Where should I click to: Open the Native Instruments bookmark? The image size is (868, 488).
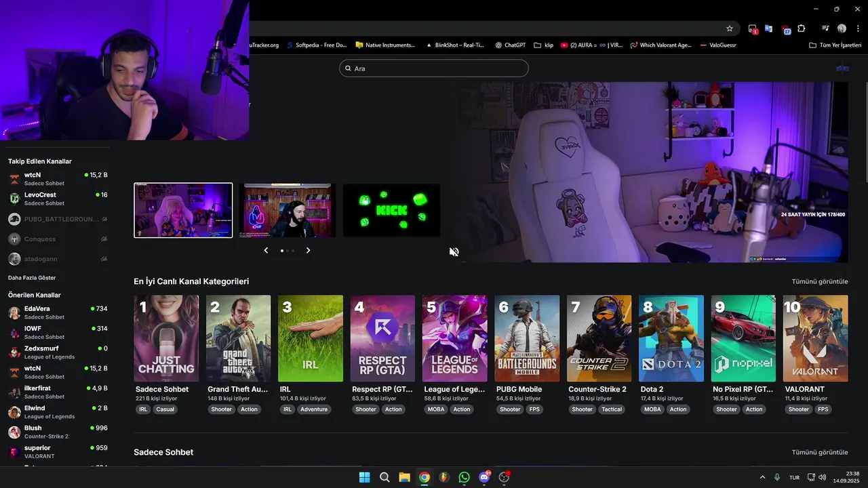(x=385, y=45)
